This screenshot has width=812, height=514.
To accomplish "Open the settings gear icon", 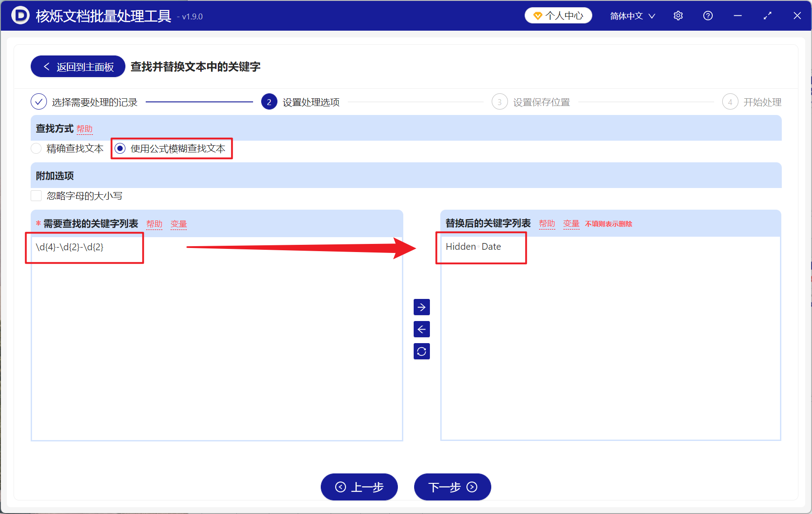I will click(x=678, y=15).
